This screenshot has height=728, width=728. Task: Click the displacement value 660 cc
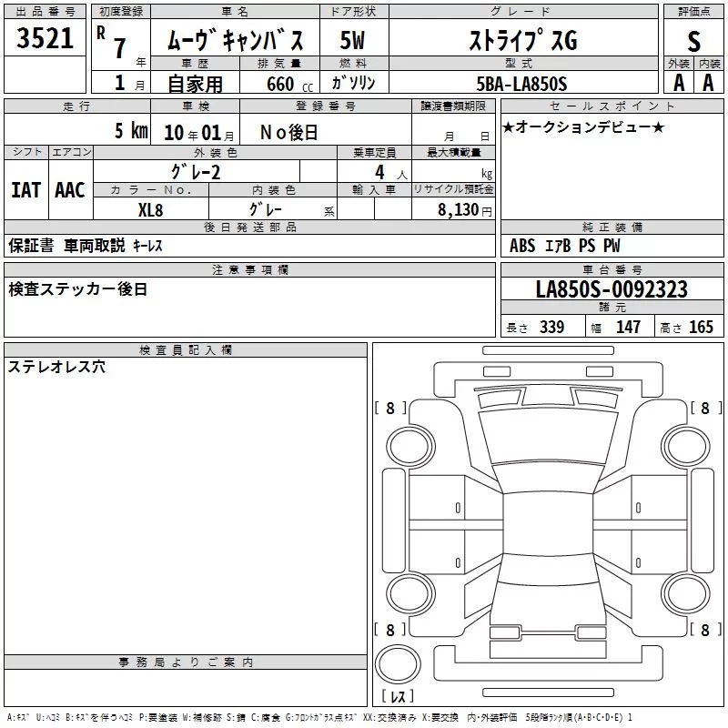[290, 84]
